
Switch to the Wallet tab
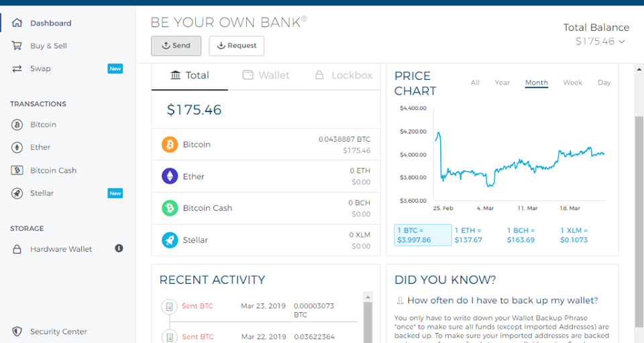[266, 76]
